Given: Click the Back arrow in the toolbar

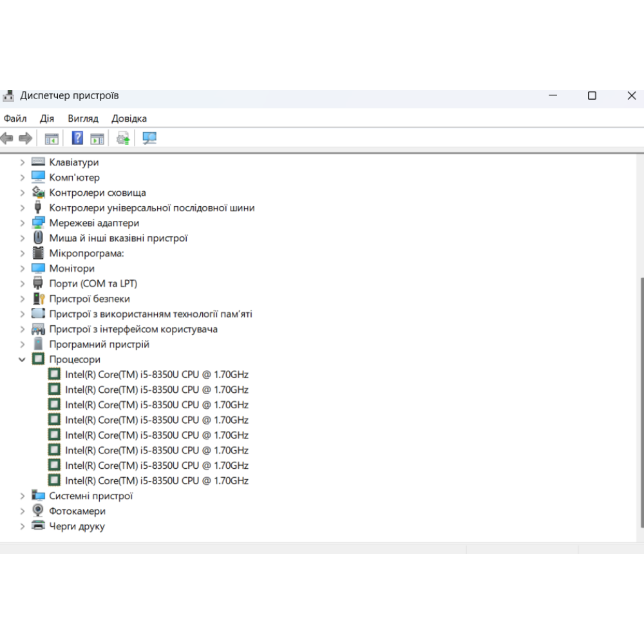Looking at the screenshot, I should pos(7,138).
